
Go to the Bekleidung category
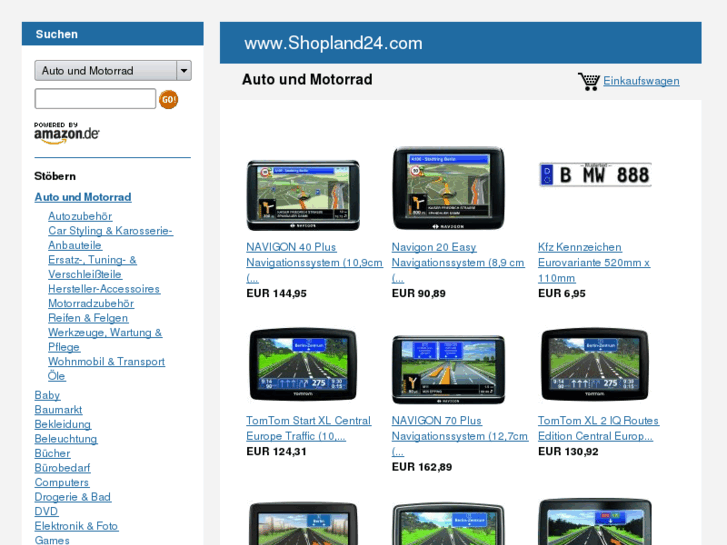(x=63, y=424)
